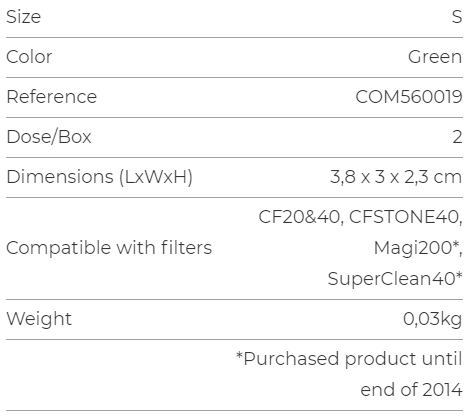
Task: Click the Compatible with filters label
Action: (109, 248)
